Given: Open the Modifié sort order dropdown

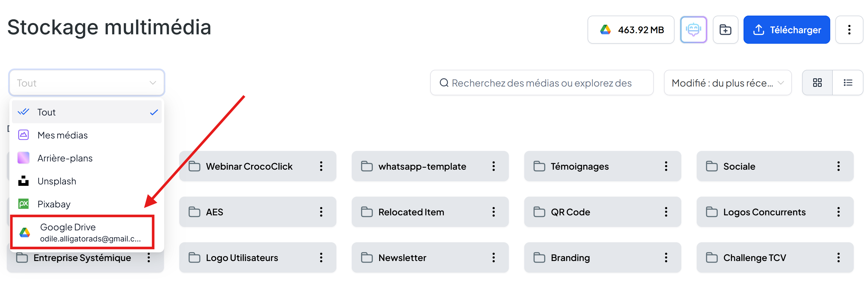Looking at the screenshot, I should (x=727, y=83).
